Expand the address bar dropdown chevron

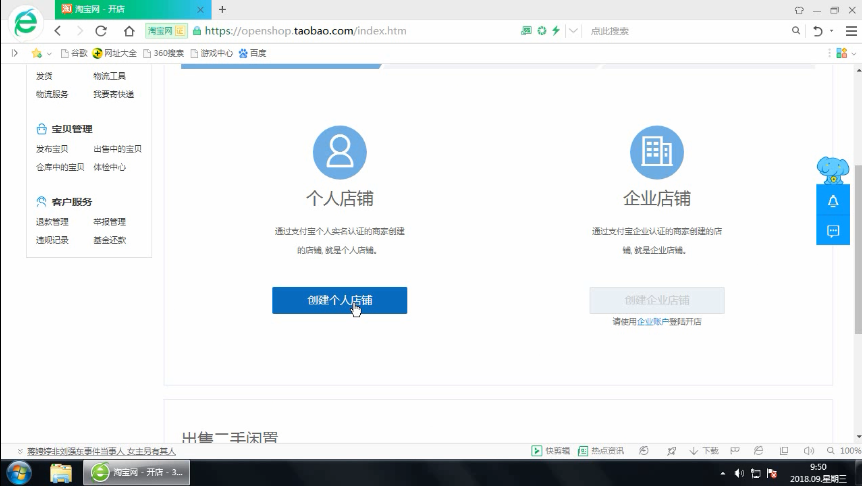[573, 31]
